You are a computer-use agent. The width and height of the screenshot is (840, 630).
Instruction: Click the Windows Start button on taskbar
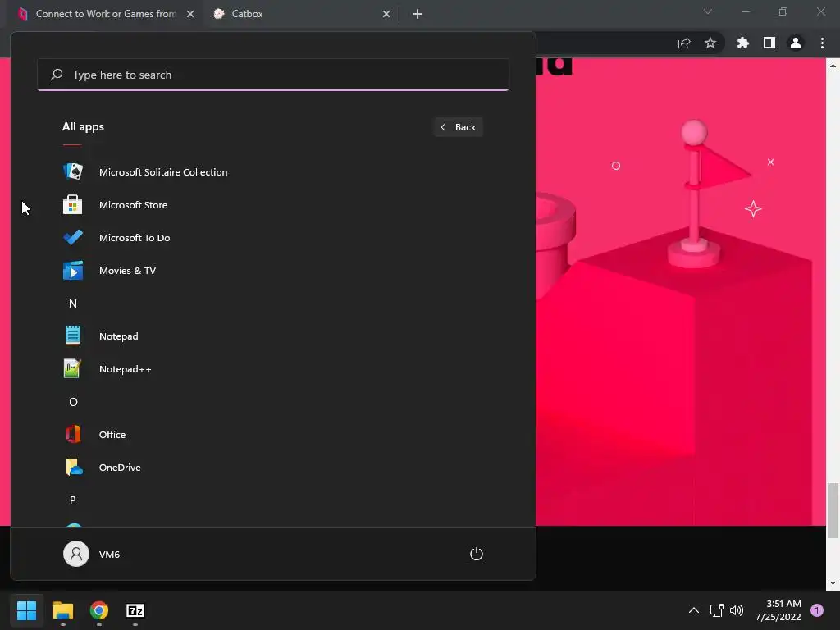click(x=26, y=610)
